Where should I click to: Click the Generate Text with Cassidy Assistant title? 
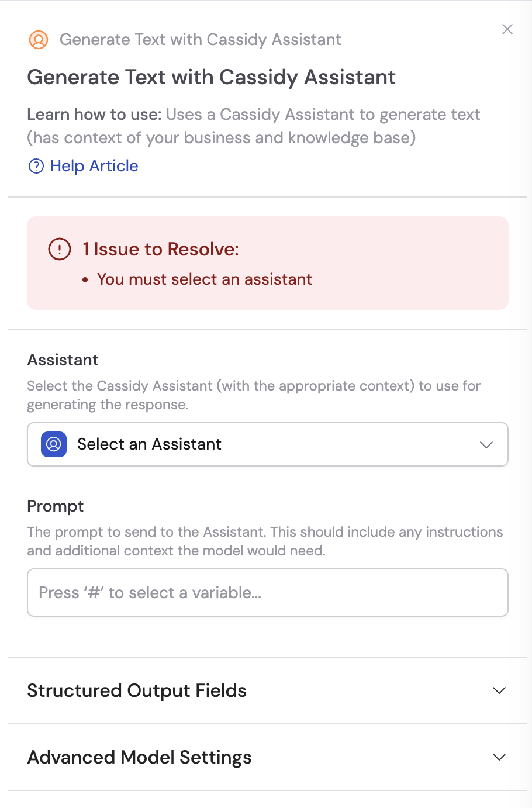(211, 77)
